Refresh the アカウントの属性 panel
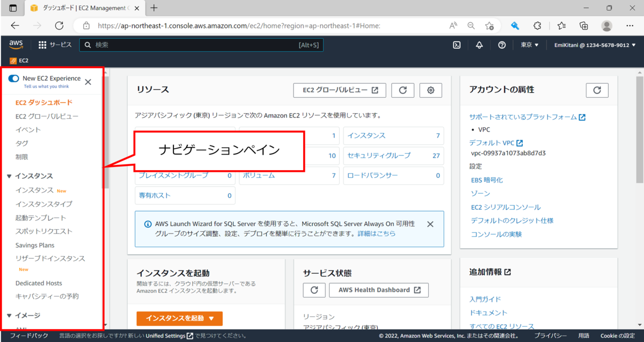The width and height of the screenshot is (644, 342). pos(597,90)
